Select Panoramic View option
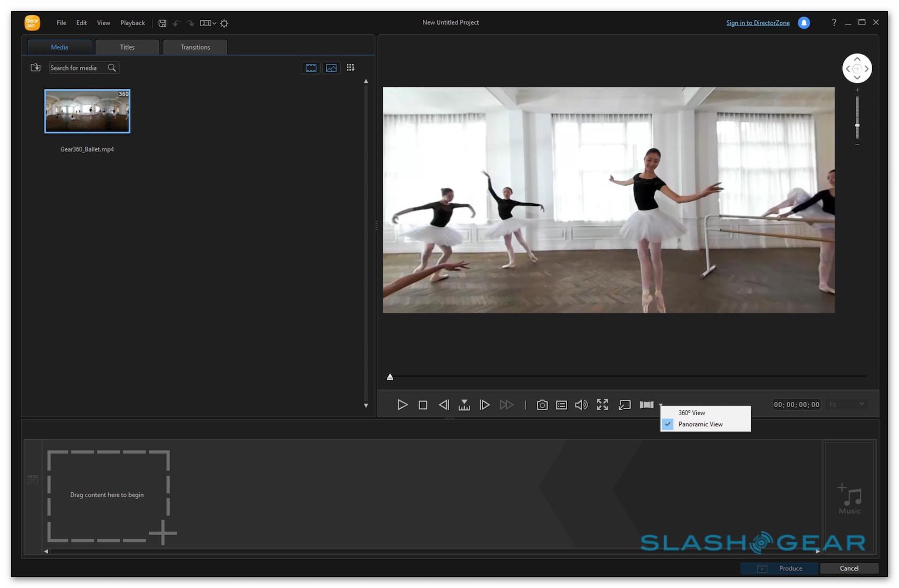Viewport: 899px width, 588px height. 700,424
